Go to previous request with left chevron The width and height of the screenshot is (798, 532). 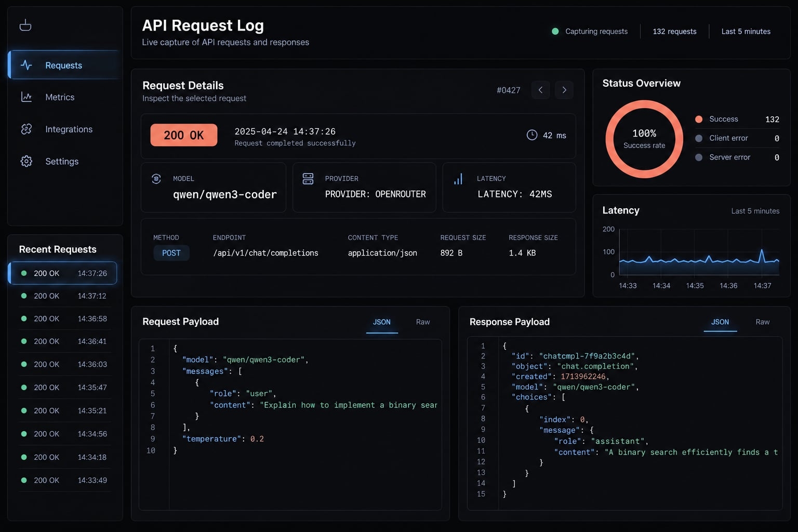(540, 90)
